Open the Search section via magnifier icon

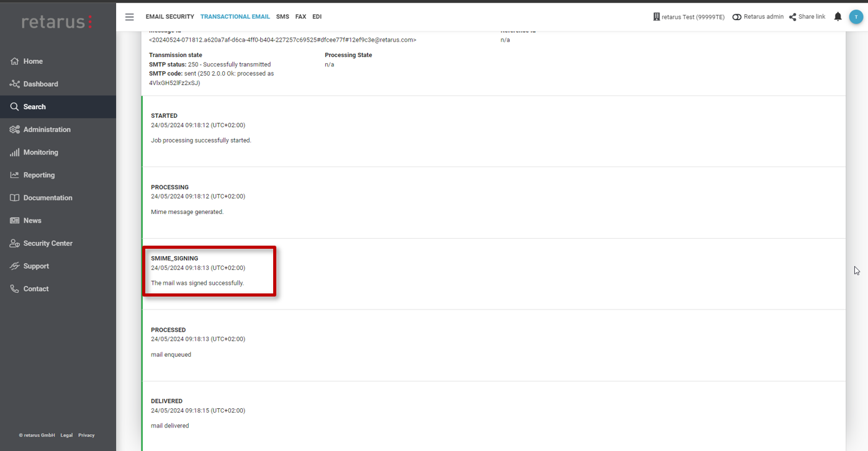point(14,106)
